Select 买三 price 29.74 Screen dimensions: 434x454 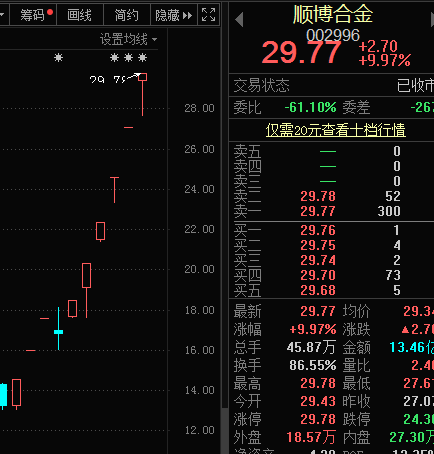(x=318, y=260)
